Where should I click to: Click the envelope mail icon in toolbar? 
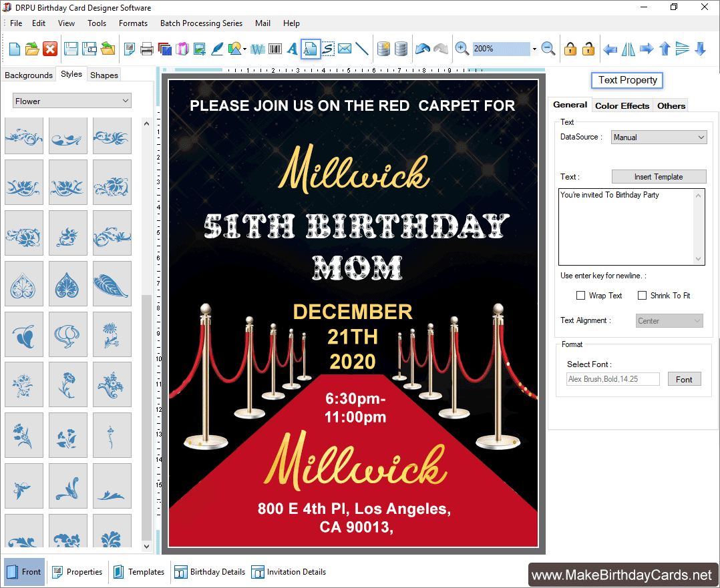point(345,49)
